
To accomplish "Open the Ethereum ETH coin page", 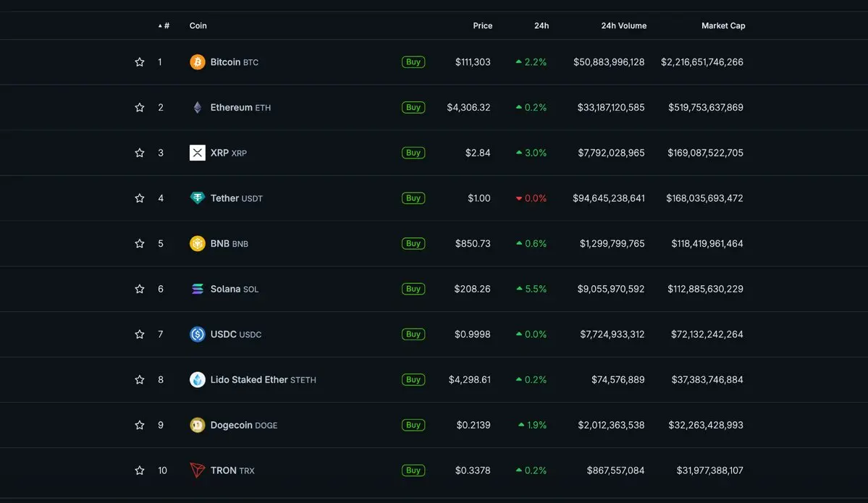I will [x=240, y=107].
